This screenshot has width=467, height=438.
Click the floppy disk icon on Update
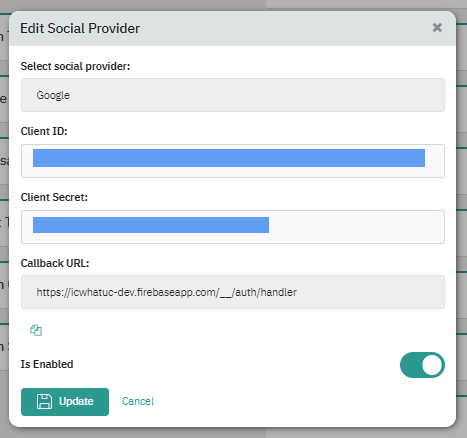[44, 401]
